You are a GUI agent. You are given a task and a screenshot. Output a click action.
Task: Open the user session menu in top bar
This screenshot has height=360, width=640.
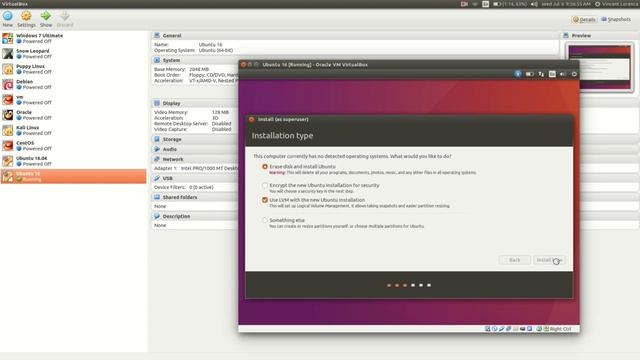point(617,4)
